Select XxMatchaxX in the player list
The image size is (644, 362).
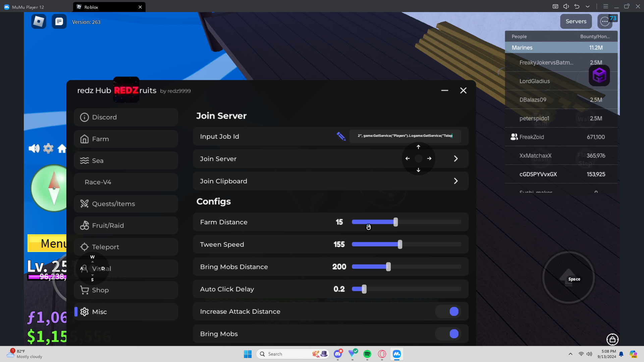click(561, 156)
